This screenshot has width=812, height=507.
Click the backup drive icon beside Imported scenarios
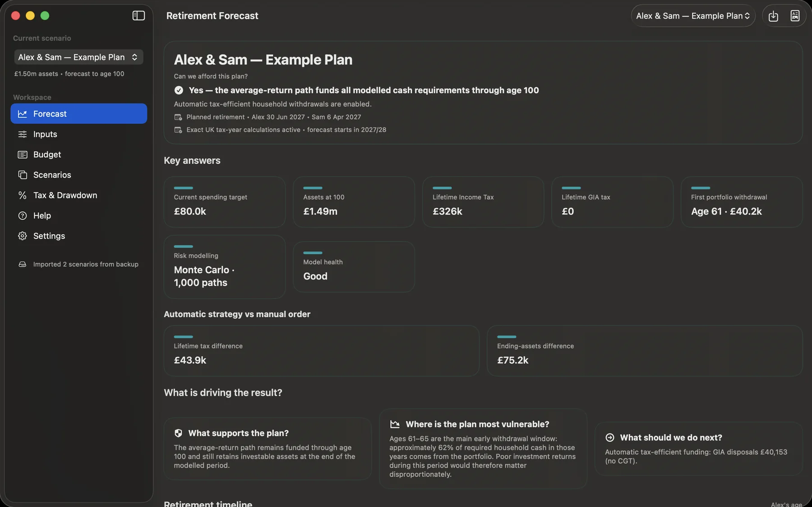click(x=23, y=264)
